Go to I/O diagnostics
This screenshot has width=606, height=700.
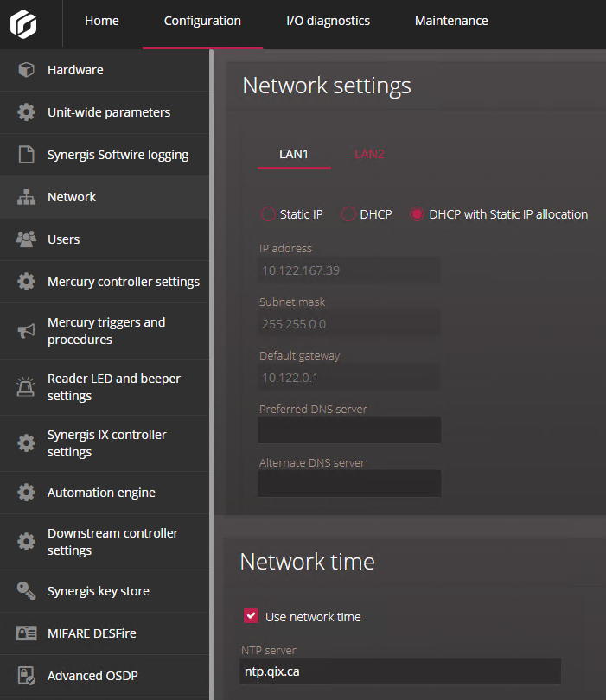tap(328, 20)
